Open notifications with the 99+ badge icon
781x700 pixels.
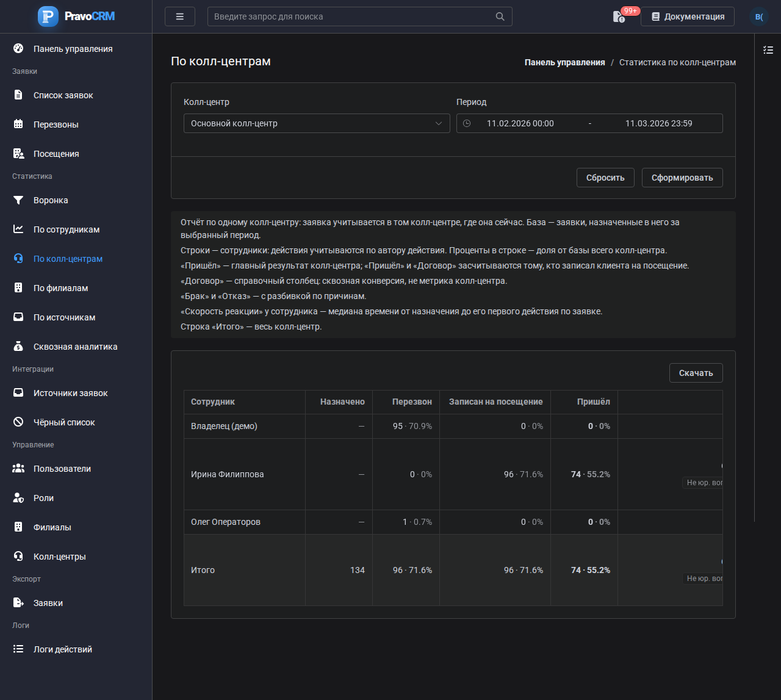619,16
